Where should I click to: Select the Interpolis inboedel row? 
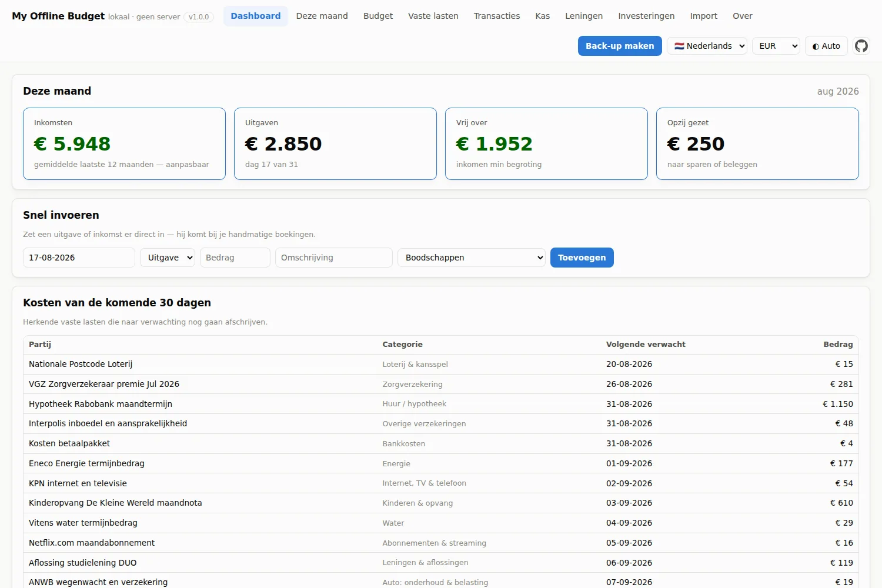tap(441, 423)
